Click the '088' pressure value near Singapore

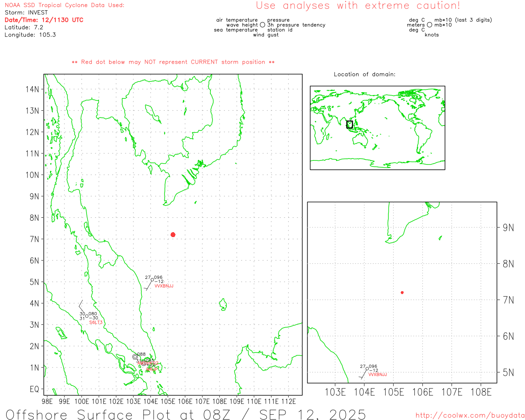point(142,354)
